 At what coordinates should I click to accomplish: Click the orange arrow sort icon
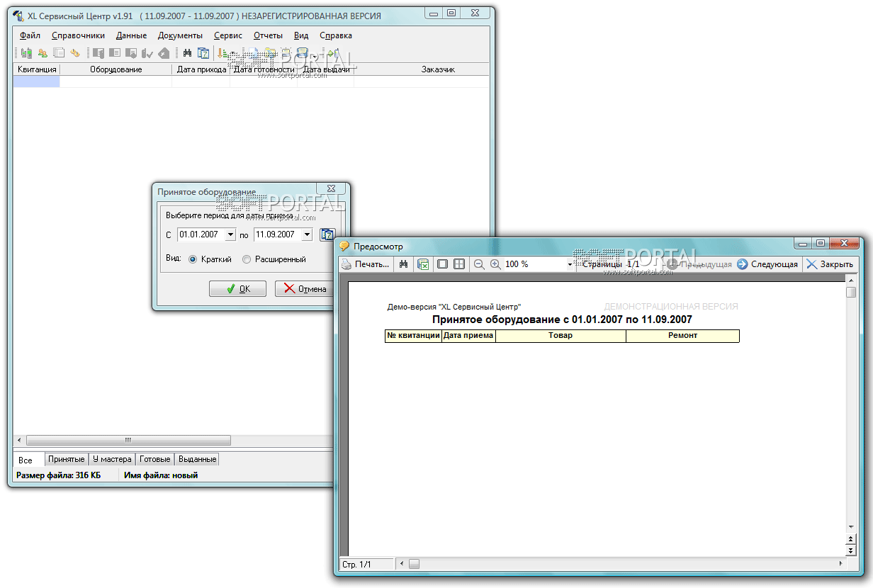(223, 52)
